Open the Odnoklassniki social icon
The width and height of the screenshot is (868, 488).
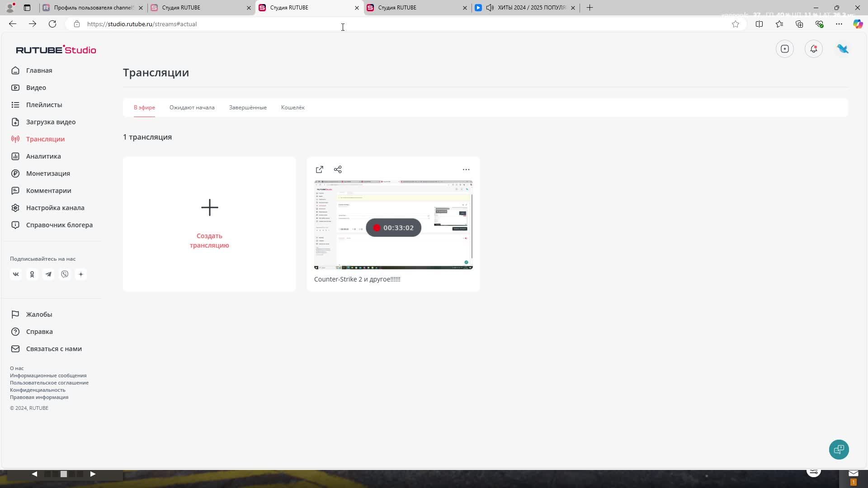click(x=32, y=274)
